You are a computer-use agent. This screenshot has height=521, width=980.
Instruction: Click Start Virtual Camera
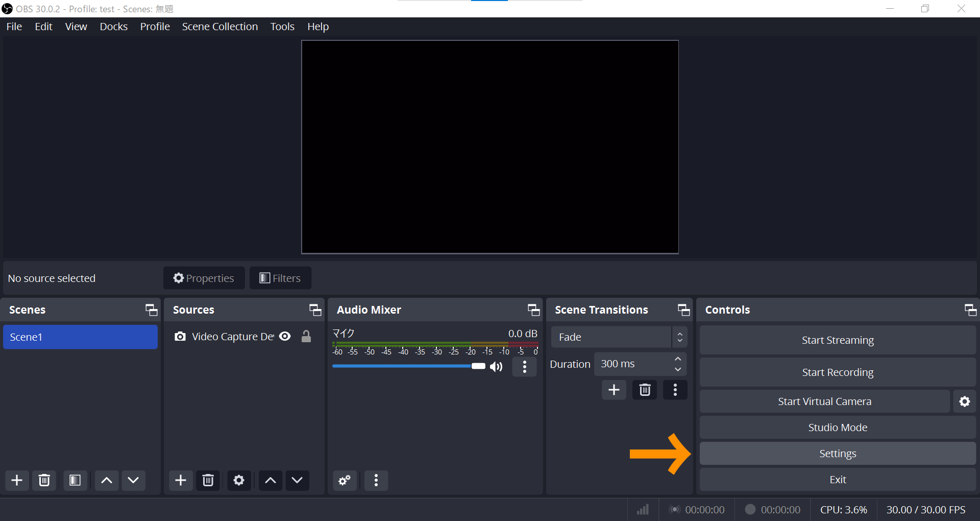click(824, 401)
